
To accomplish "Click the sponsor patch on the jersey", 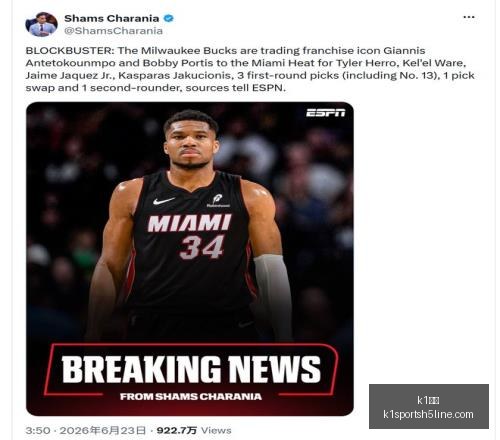I will pos(218,201).
